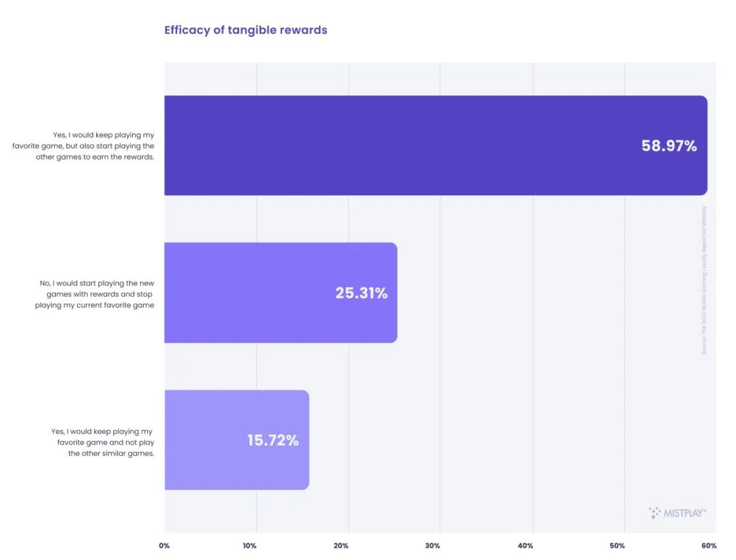The height and width of the screenshot is (560, 736).
Task: Click the 25.31% value label
Action: [361, 293]
